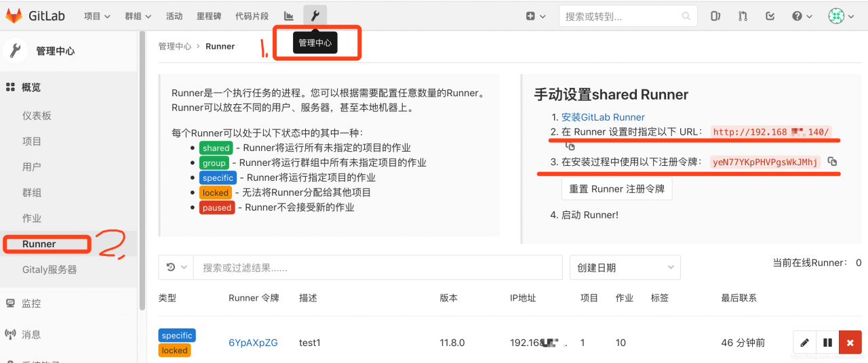Click the 当前在线Runner count text
Screen dimensions: 868x363
point(817,263)
